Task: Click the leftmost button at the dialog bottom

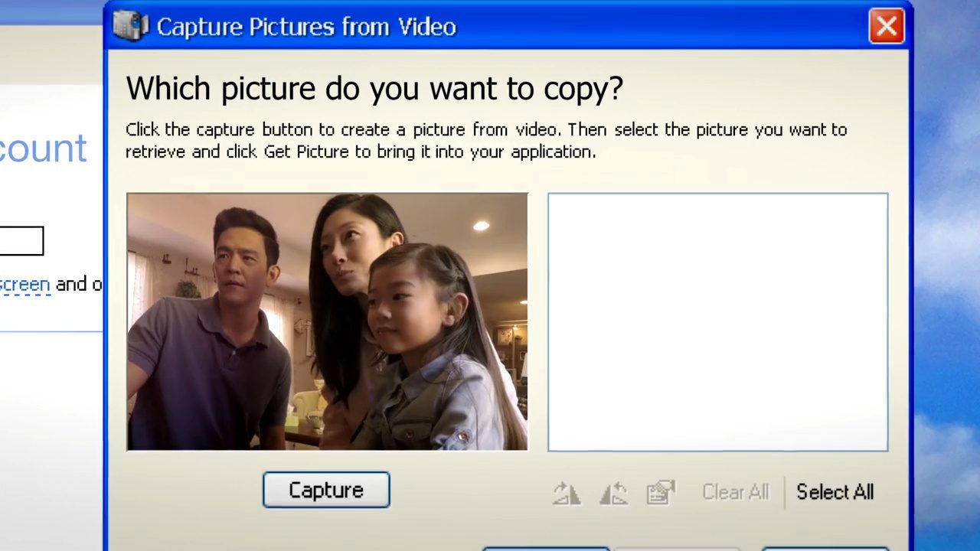Action: point(546,548)
